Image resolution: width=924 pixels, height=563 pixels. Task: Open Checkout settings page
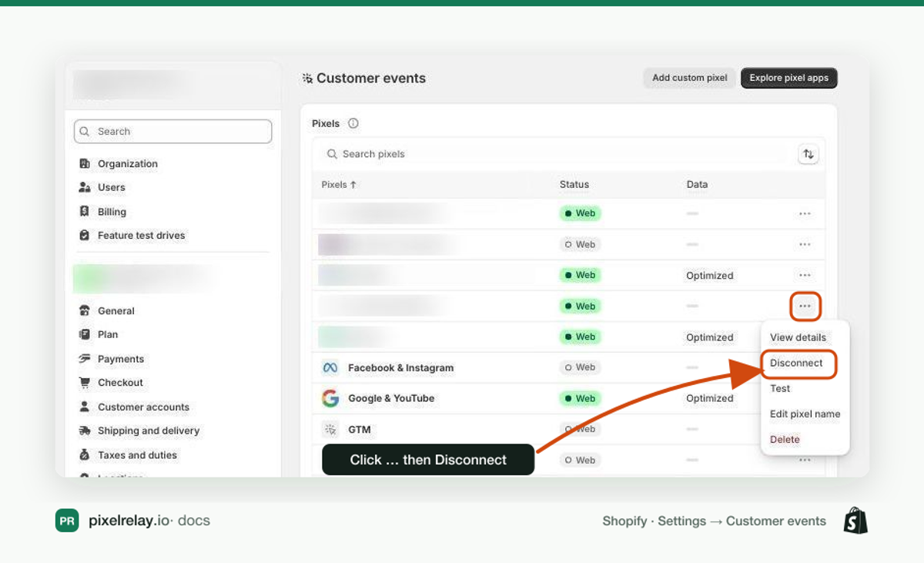(x=120, y=383)
